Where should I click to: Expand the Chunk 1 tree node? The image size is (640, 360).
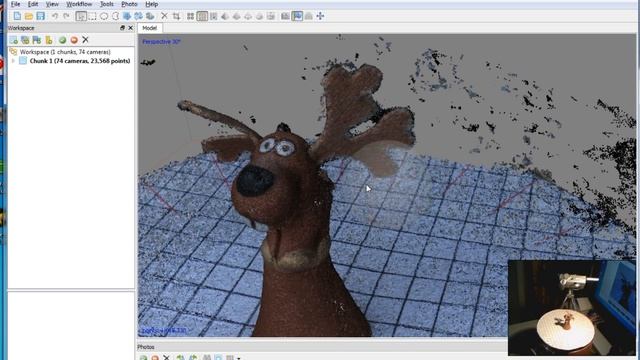pos(13,61)
